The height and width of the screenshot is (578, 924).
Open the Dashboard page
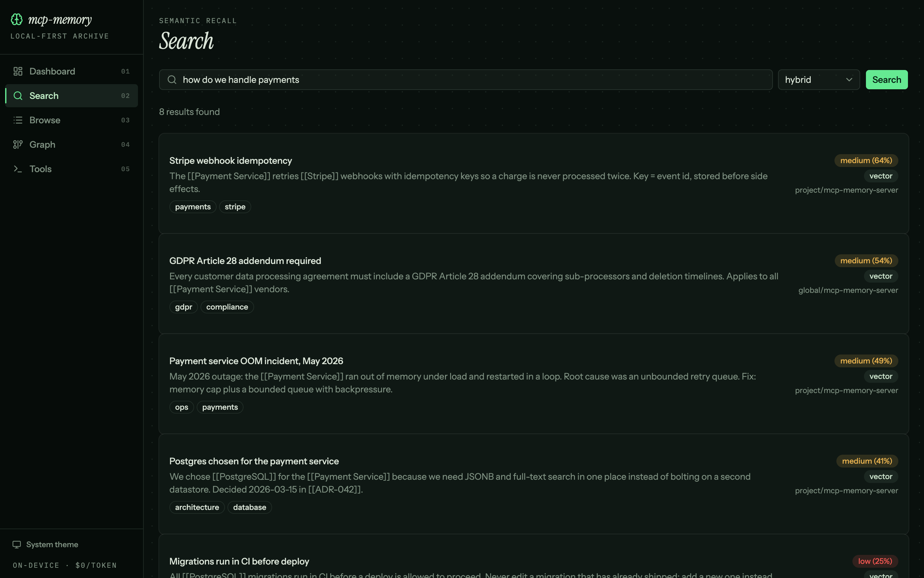click(72, 72)
